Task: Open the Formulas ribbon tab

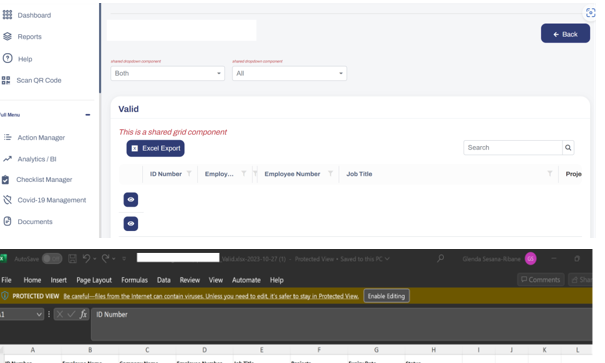Action: point(134,280)
